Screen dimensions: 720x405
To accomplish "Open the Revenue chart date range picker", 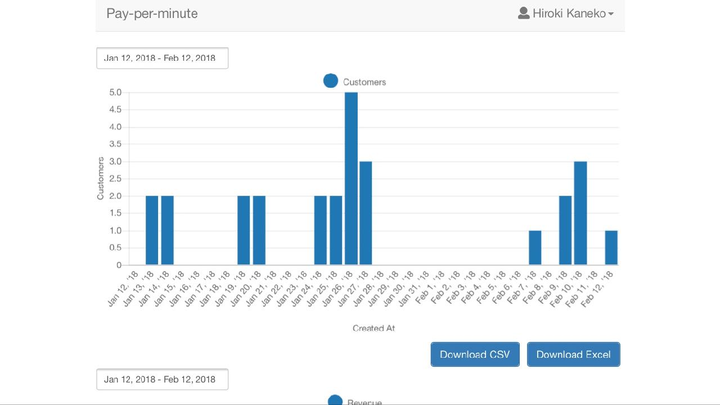I will [x=162, y=379].
